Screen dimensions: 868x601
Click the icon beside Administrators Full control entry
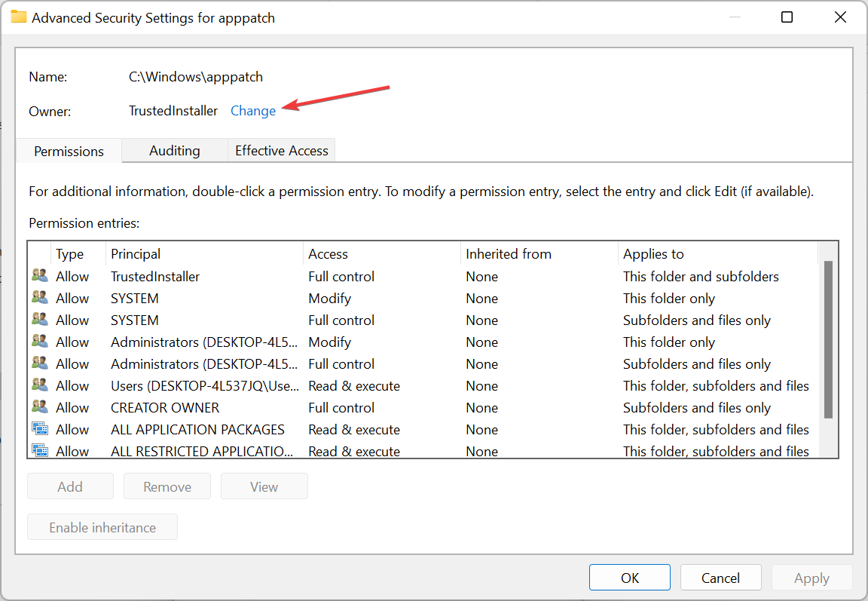pos(39,363)
